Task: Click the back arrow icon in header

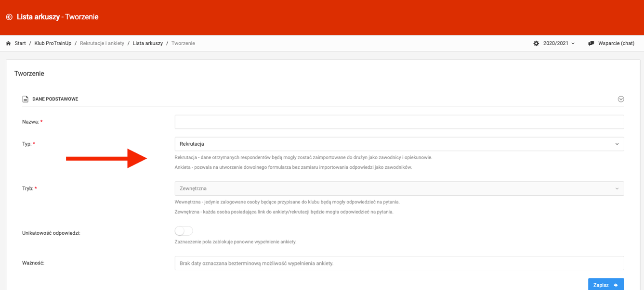Action: [9, 17]
